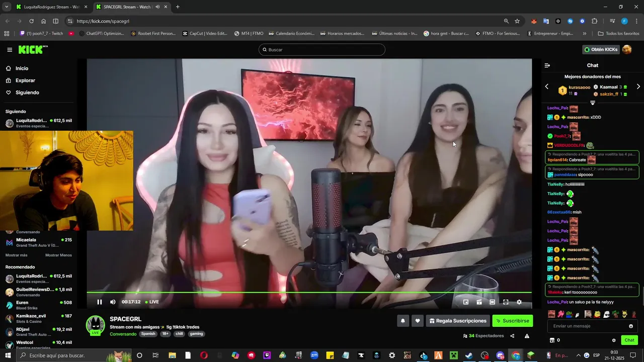Open RDjavi recommended channel
Viewport: 644px width, 362px height.
[39, 332]
